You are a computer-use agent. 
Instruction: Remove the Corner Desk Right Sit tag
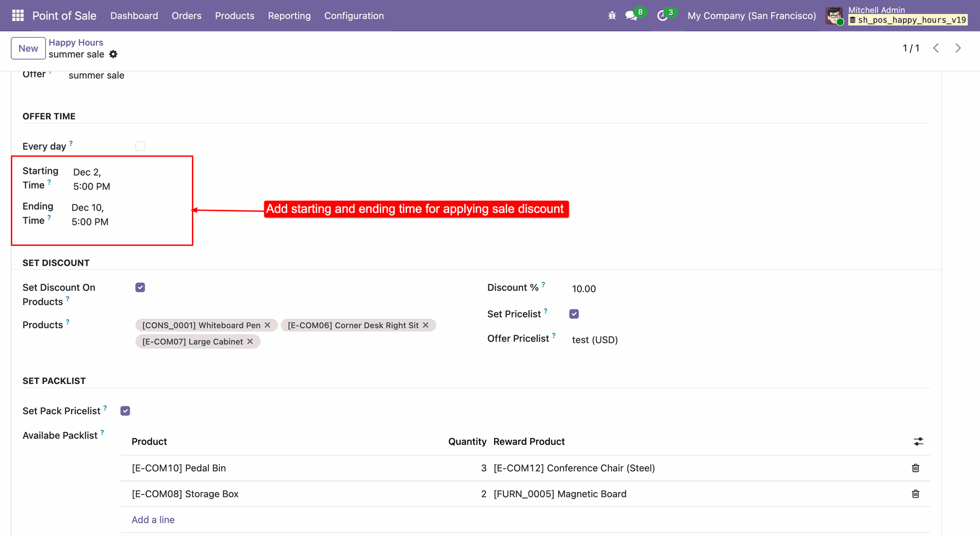[426, 325]
